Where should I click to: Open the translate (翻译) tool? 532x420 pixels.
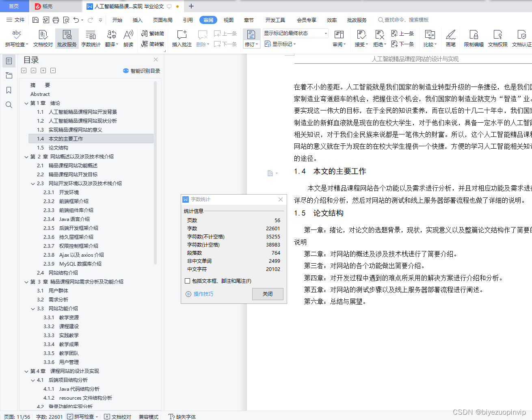click(111, 39)
